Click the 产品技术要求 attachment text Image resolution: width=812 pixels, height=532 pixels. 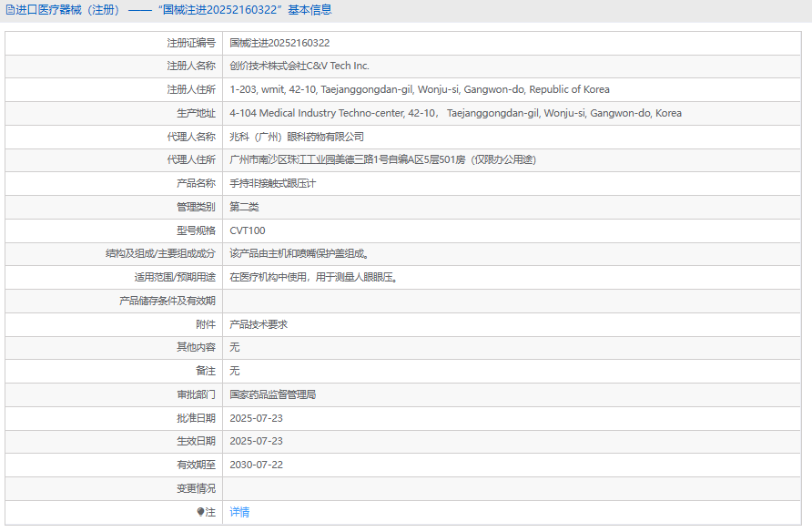pos(259,324)
